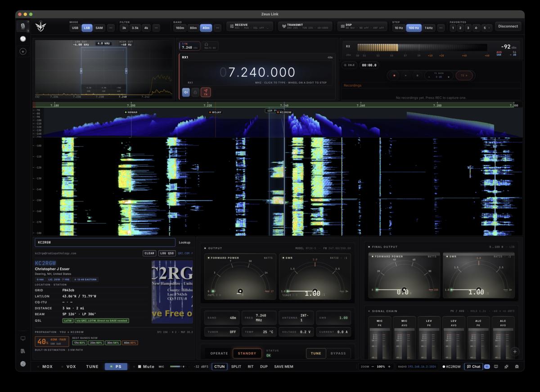Image resolution: width=540 pixels, height=392 pixels.
Task: Click zoom out minus button
Action: click(373, 366)
